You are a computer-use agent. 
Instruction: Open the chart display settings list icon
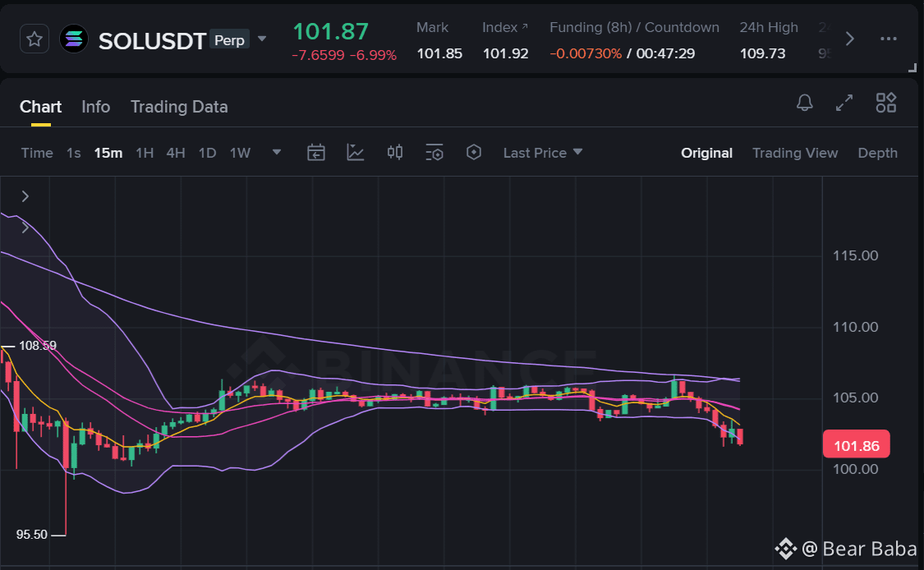coord(434,153)
